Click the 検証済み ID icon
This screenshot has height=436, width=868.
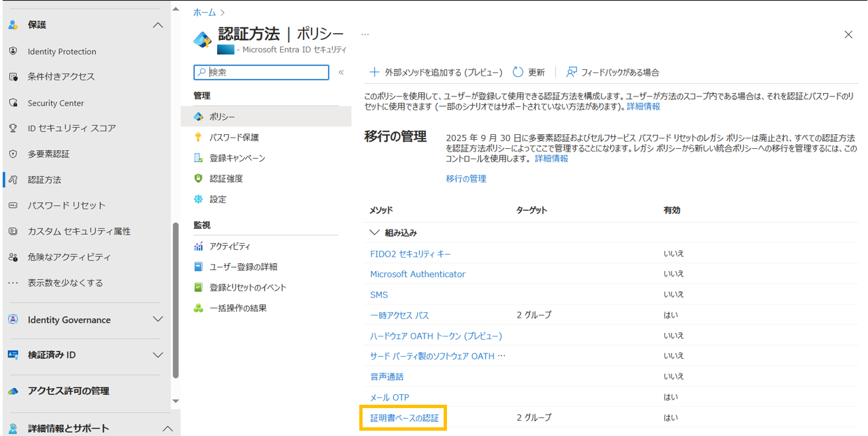tap(13, 355)
